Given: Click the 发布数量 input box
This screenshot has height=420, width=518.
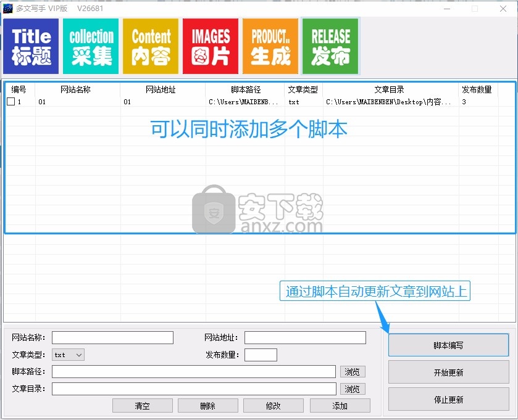Looking at the screenshot, I should click(261, 355).
